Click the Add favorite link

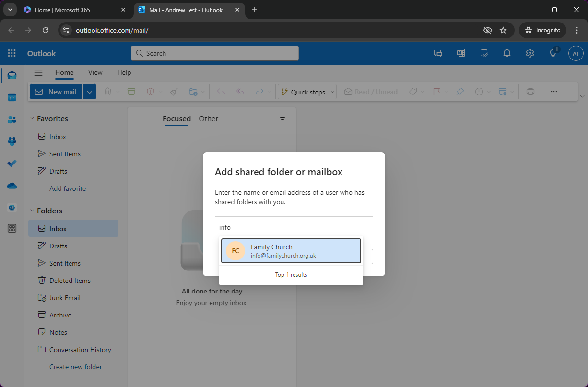(68, 188)
